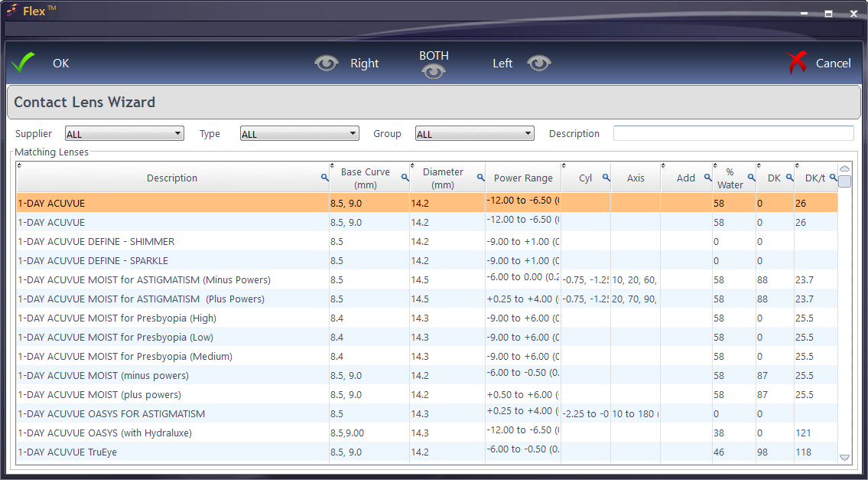This screenshot has height=480, width=868.
Task: Select 1-DAY ACUVUE MOIST (minus powers) row
Action: (x=427, y=375)
